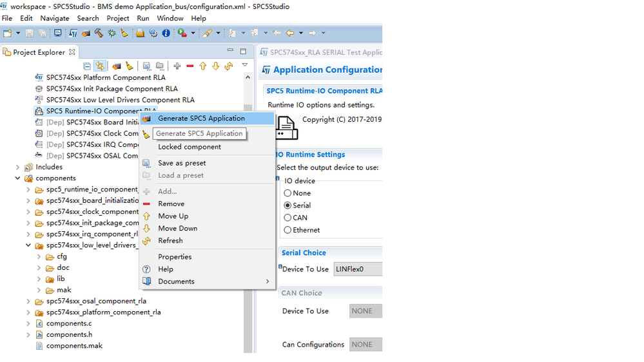Open the LINFlex0 Device To Use dropdown
This screenshot has width=644, height=362.
[x=358, y=269]
